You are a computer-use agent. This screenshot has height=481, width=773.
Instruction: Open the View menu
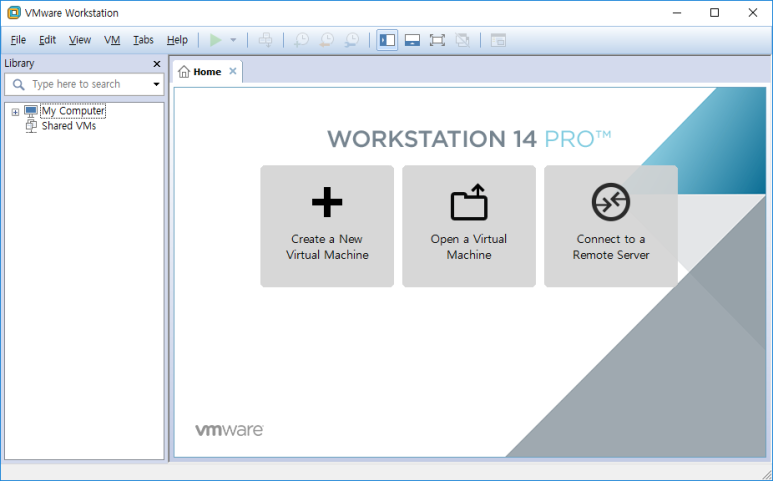point(80,40)
